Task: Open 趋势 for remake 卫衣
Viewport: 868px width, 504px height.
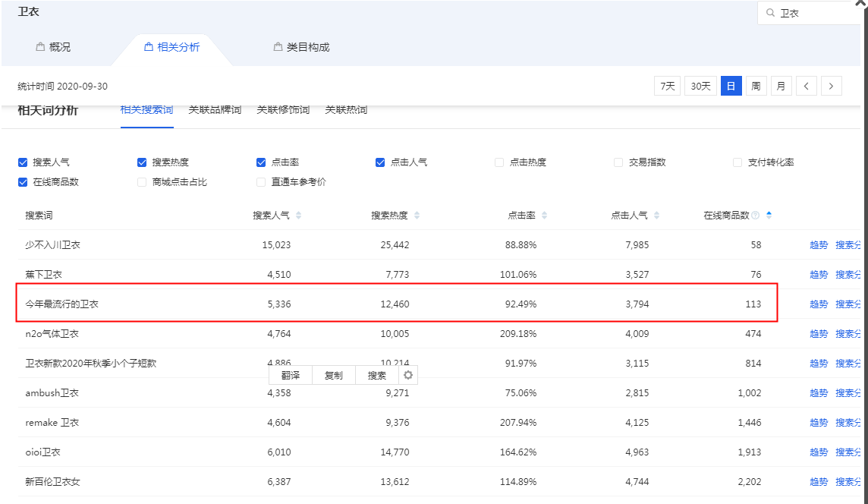Action: [819, 423]
